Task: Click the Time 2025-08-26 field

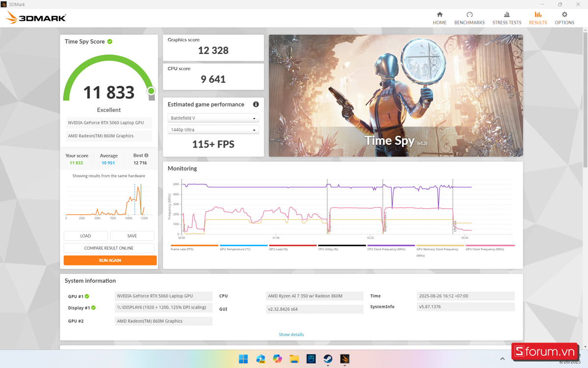Action: coord(465,296)
